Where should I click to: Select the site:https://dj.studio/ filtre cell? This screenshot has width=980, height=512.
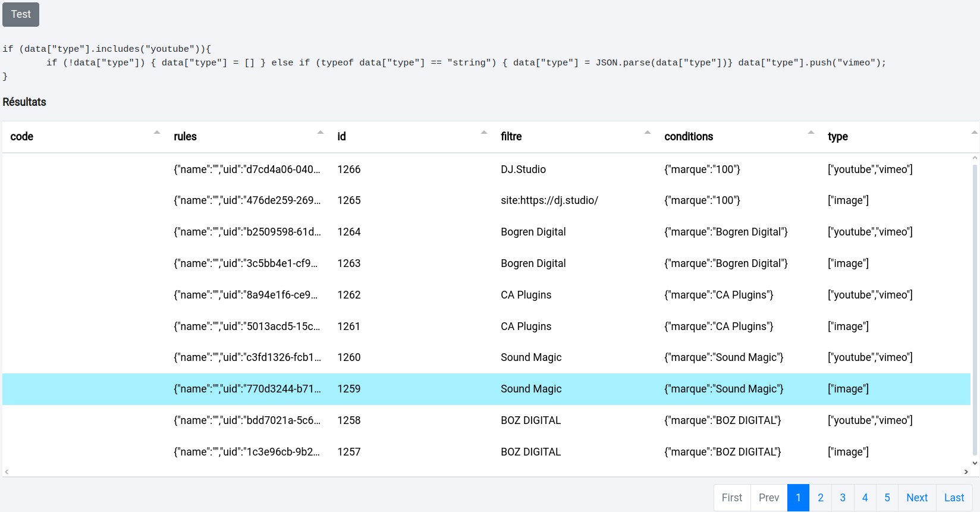[x=549, y=200]
